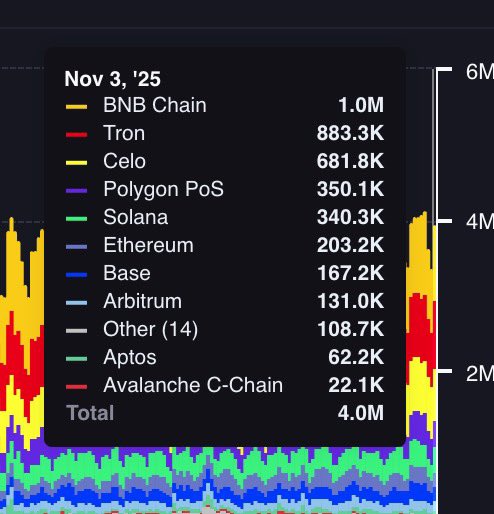
Task: Click the 203.2K Ethereum value
Action: click(x=350, y=245)
